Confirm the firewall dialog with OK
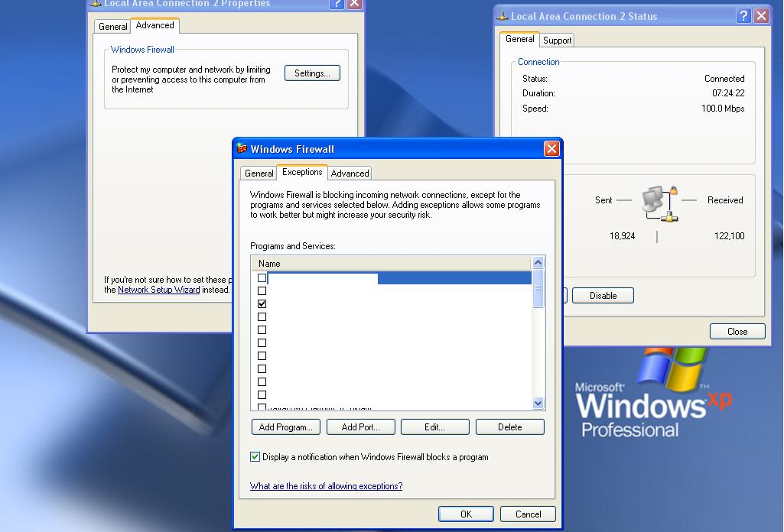 point(466,514)
